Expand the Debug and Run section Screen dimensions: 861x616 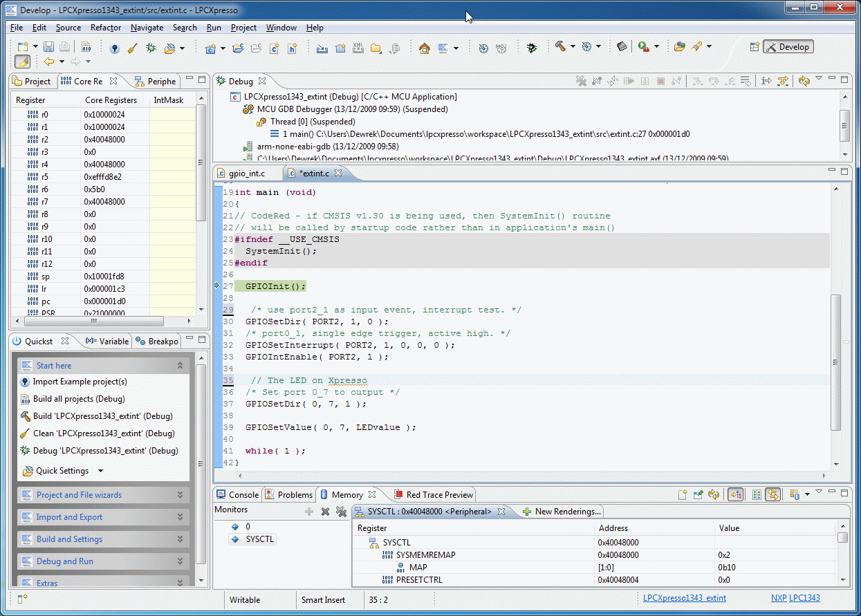(x=103, y=561)
